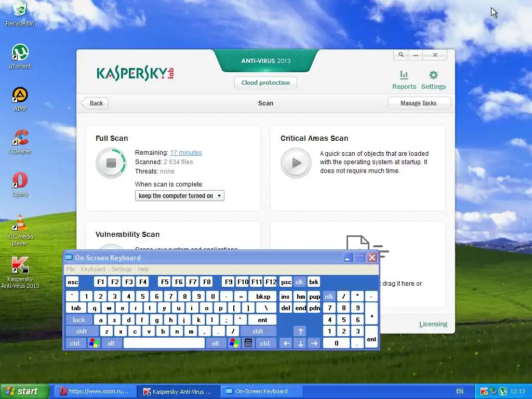Toggle the slk (scroll lock) key
Image resolution: width=532 pixels, height=399 pixels.
point(299,282)
